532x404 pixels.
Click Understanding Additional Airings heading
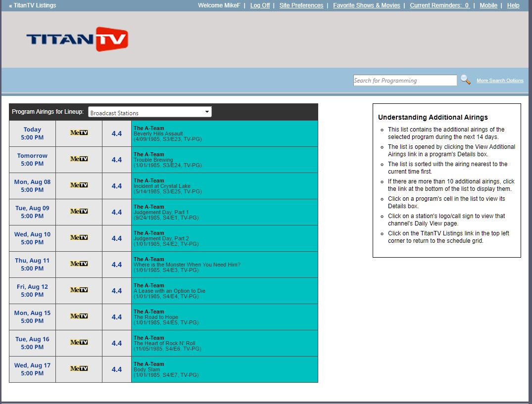tap(433, 117)
